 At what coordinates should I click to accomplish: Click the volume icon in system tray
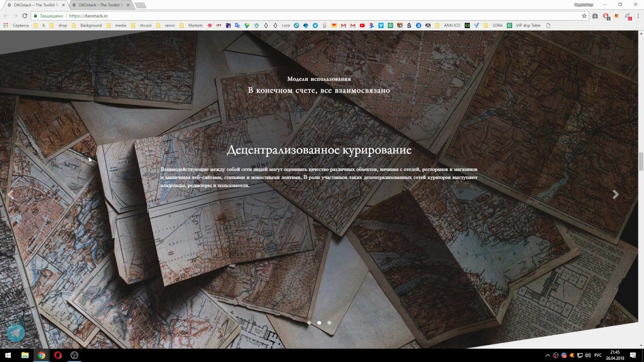pyautogui.click(x=588, y=355)
